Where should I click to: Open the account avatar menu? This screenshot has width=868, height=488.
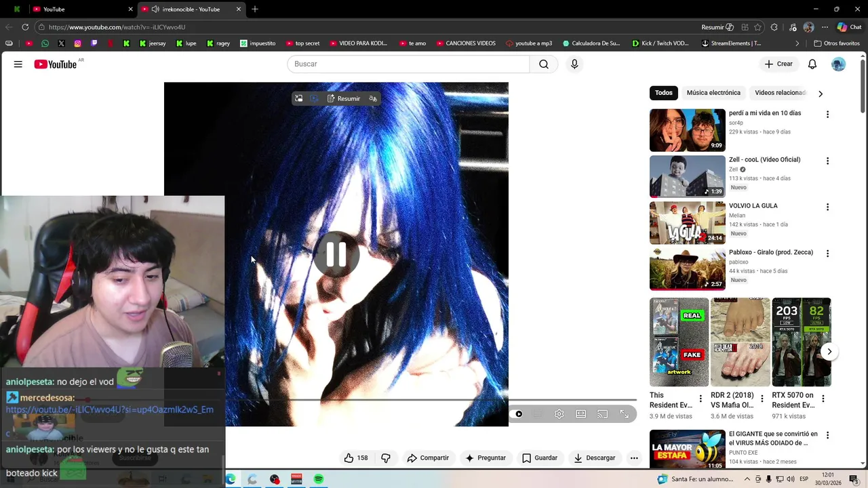(839, 64)
